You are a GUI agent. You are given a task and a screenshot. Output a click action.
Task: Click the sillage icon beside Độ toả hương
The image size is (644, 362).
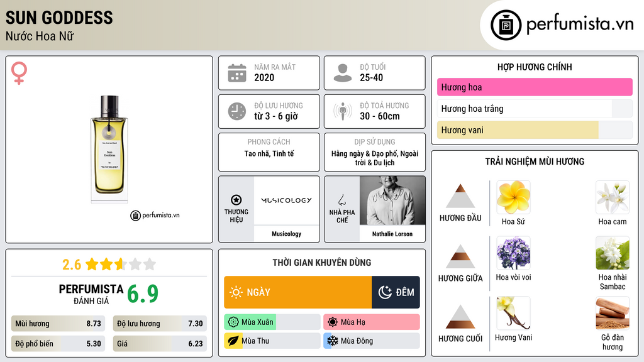point(343,111)
